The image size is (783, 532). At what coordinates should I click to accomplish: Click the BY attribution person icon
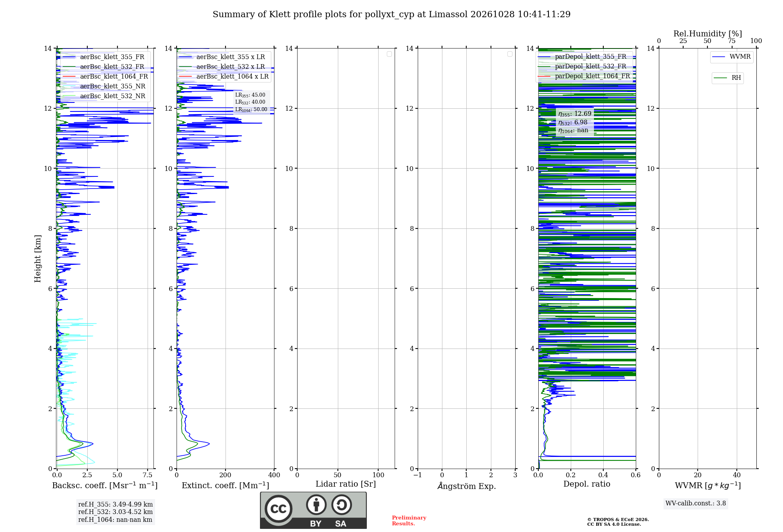click(316, 505)
